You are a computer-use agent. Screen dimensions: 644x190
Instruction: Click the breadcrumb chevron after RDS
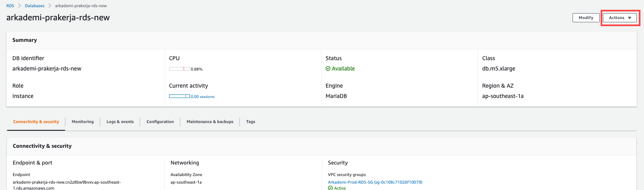(19, 6)
